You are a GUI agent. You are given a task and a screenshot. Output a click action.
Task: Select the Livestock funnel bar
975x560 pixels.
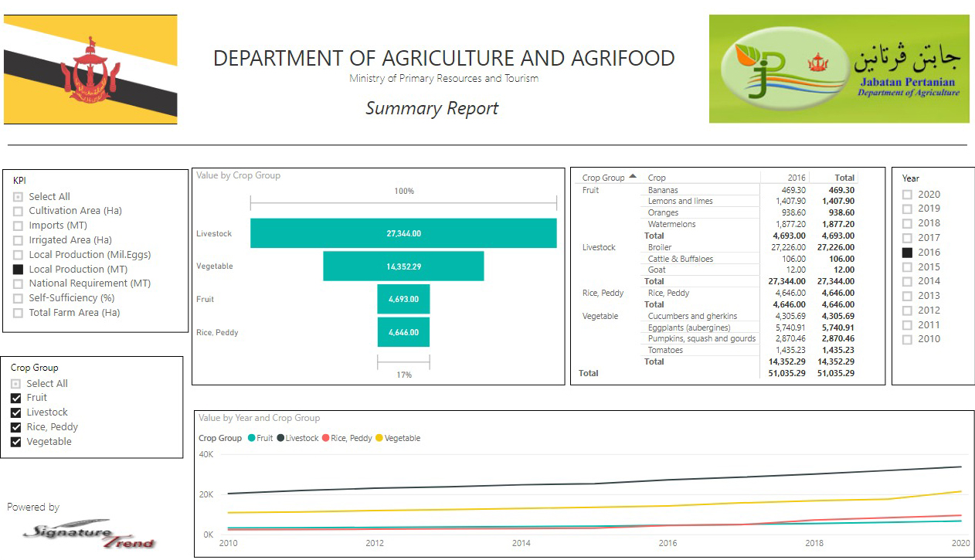pos(403,233)
